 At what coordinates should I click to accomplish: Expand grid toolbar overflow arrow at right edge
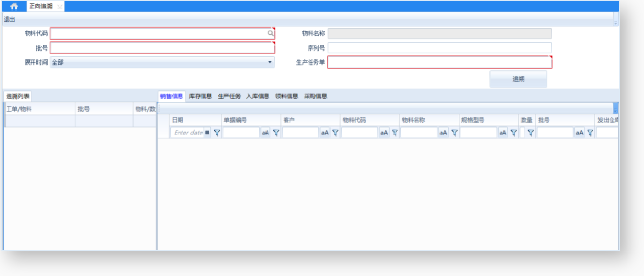click(616, 109)
